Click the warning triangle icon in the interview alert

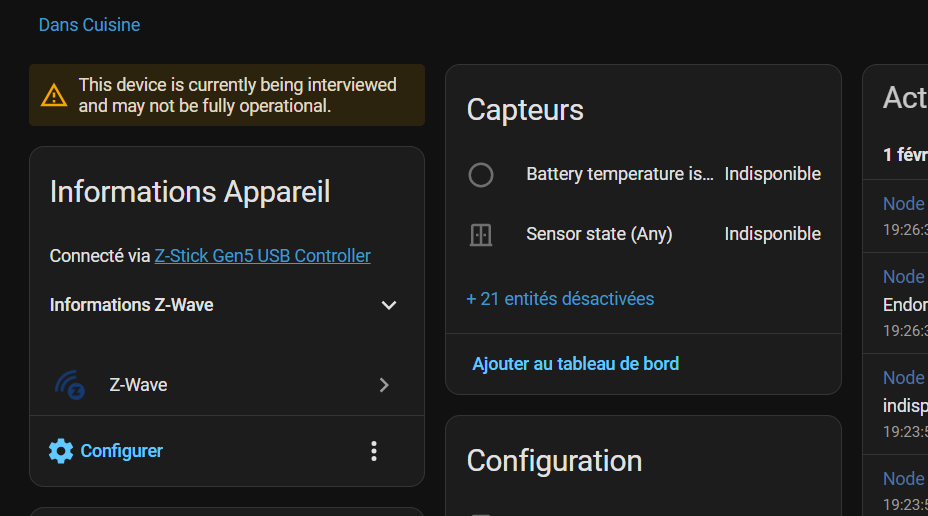(x=54, y=96)
